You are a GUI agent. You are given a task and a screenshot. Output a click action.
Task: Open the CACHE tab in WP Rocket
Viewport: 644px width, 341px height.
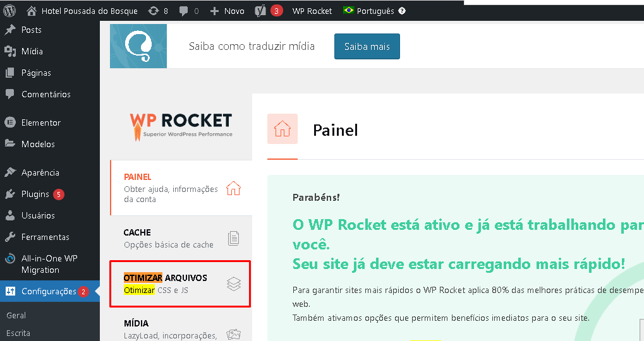click(x=181, y=239)
